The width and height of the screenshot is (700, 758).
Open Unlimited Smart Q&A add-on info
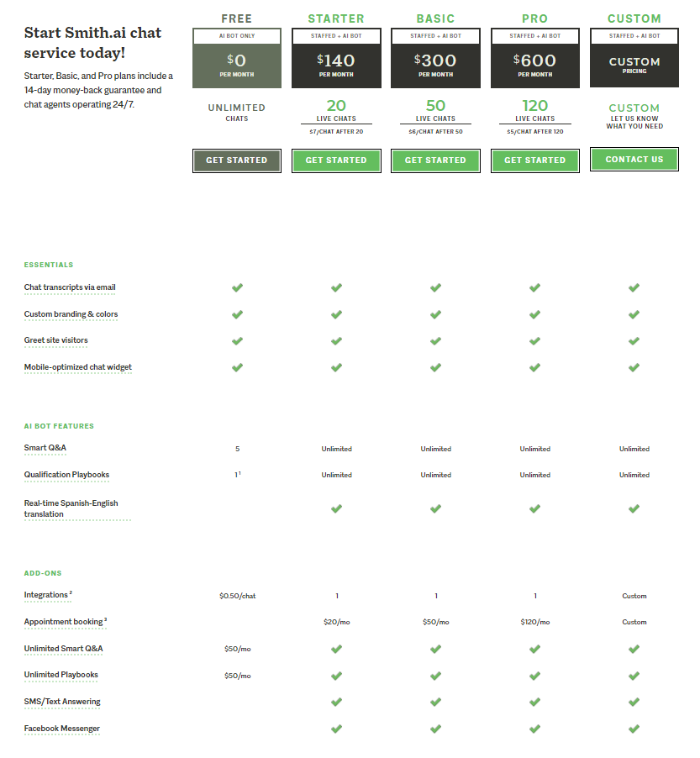tap(63, 649)
